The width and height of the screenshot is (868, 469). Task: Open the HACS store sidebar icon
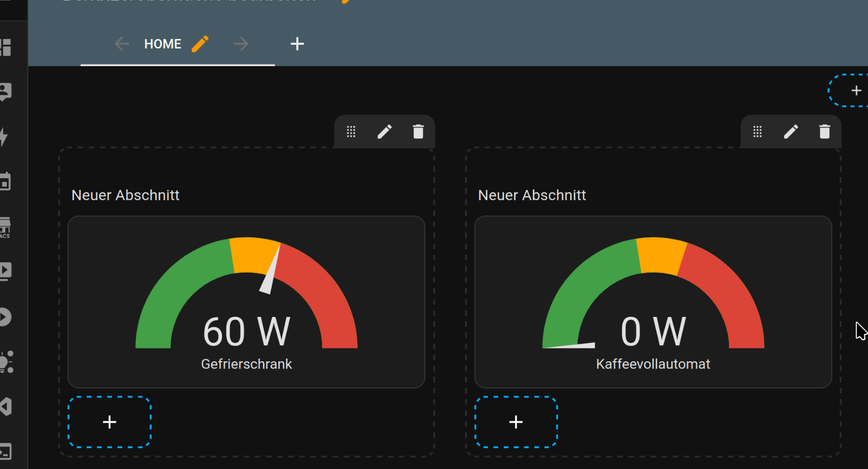tap(5, 227)
